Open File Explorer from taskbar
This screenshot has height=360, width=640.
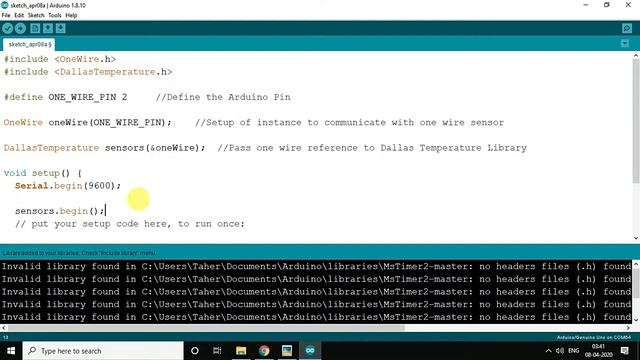(241, 351)
